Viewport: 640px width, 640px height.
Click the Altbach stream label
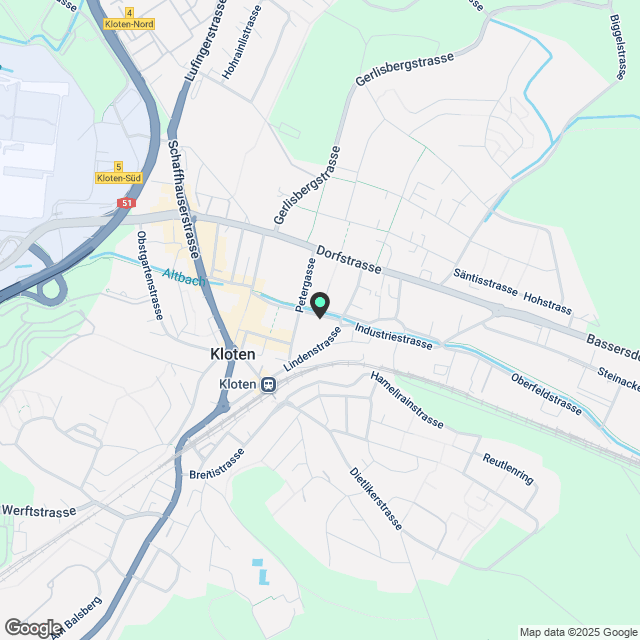(x=184, y=278)
